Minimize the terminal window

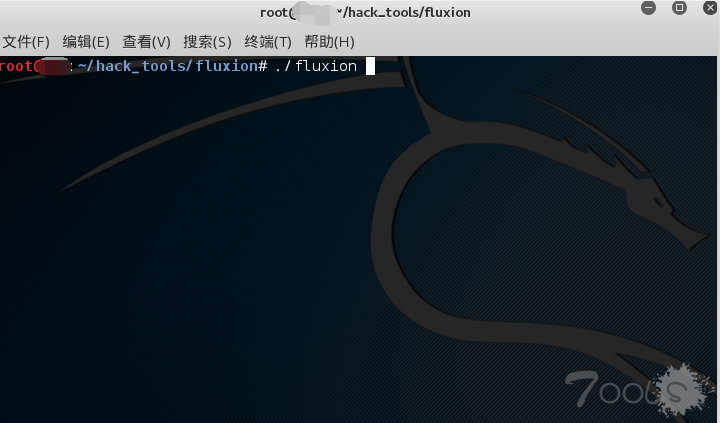pyautogui.click(x=648, y=7)
